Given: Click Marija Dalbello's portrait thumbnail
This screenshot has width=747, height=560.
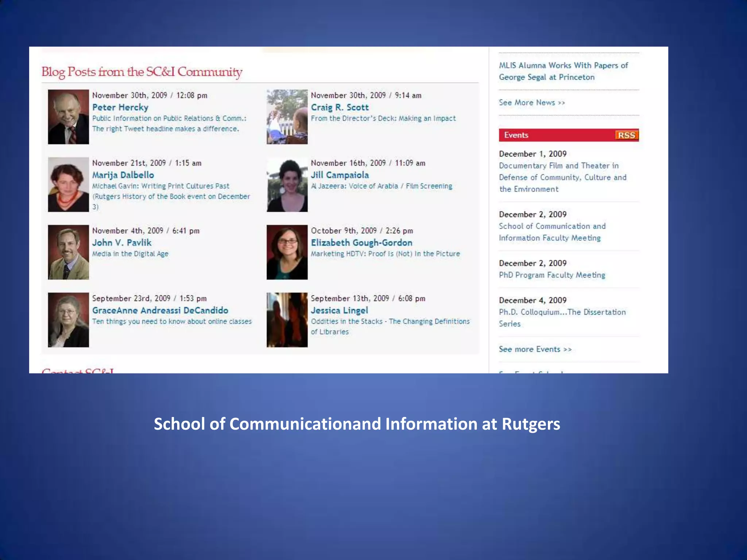Looking at the screenshot, I should pyautogui.click(x=68, y=184).
